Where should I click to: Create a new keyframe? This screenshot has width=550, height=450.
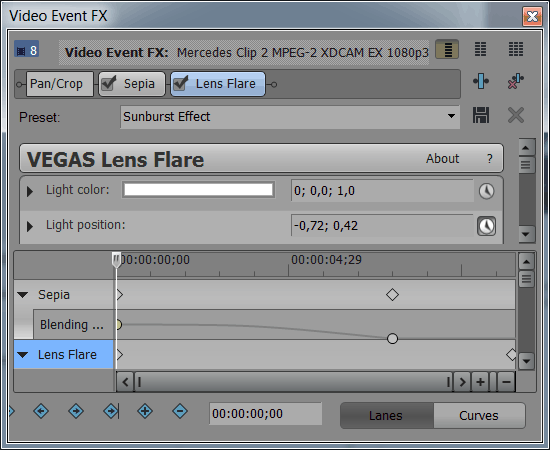coord(145,411)
